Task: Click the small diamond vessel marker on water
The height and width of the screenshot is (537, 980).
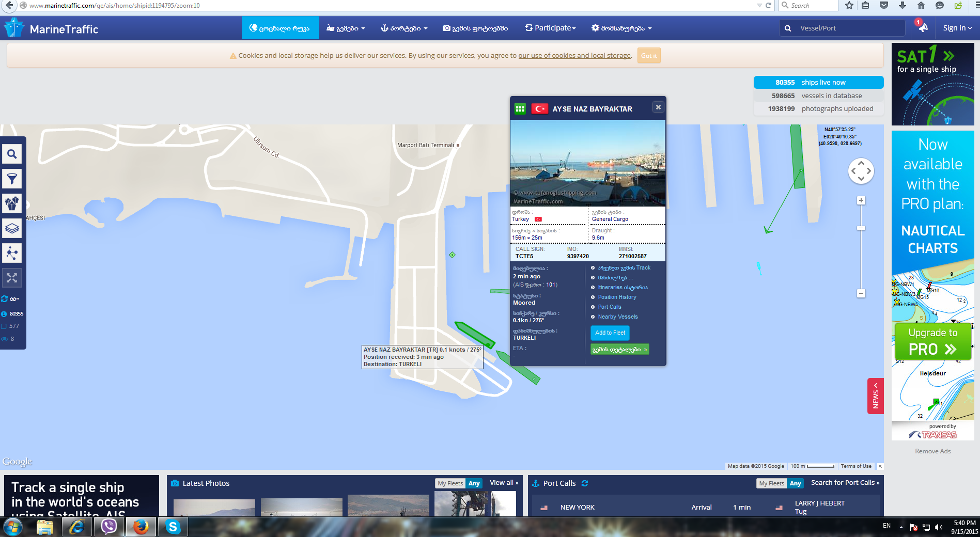Action: (452, 255)
